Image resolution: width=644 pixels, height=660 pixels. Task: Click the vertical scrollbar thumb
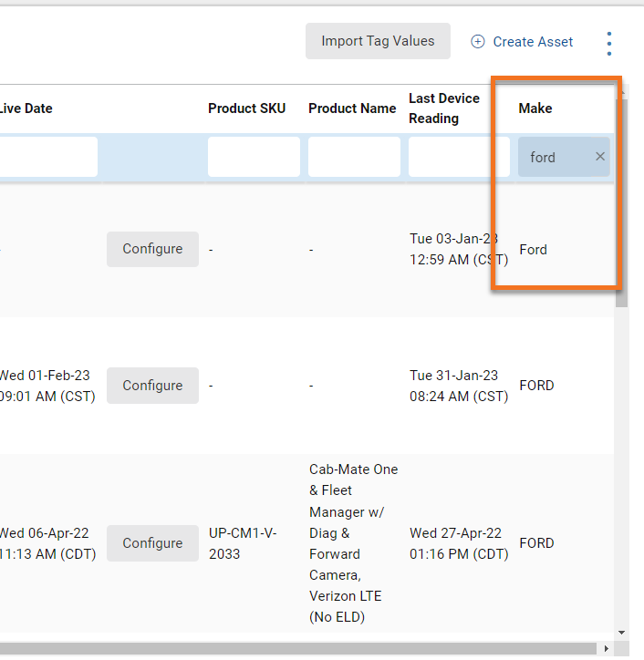[x=622, y=203]
